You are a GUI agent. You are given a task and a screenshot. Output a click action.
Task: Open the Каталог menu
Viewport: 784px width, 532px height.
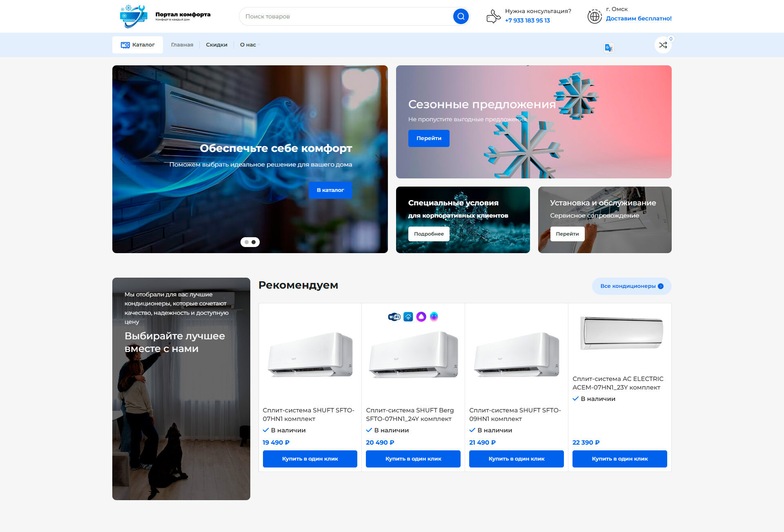coord(138,45)
